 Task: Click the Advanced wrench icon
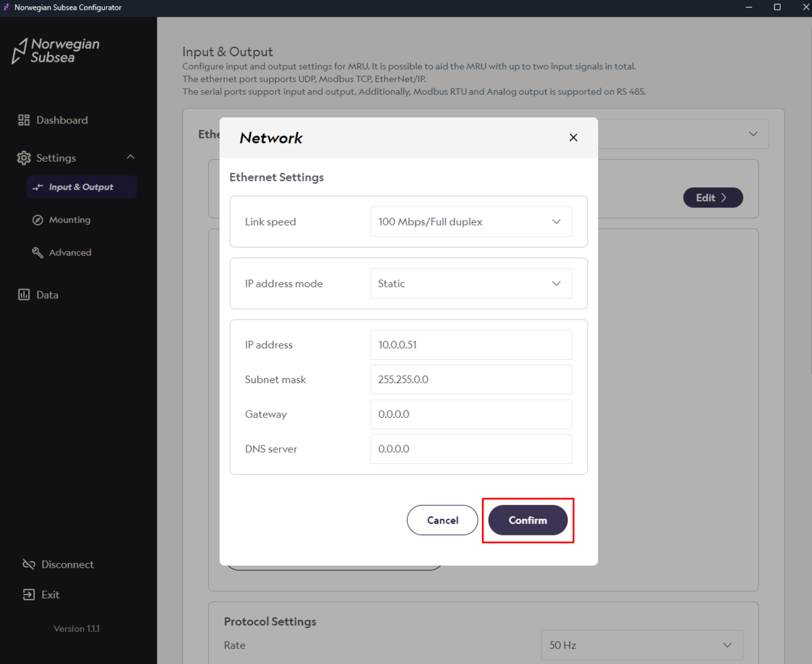pos(38,252)
